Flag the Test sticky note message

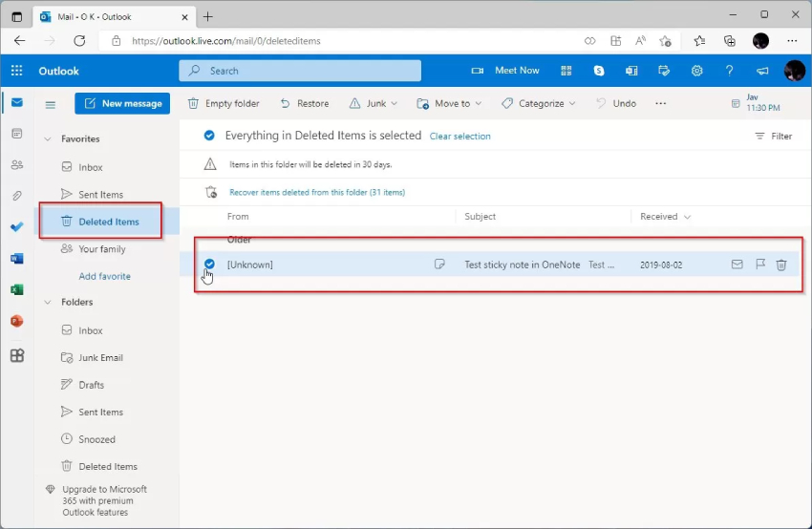coord(760,264)
